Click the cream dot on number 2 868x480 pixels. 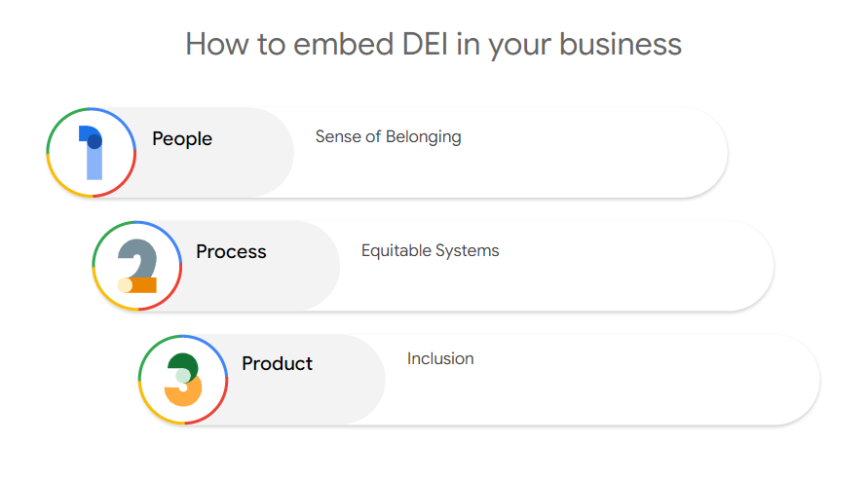pyautogui.click(x=125, y=285)
